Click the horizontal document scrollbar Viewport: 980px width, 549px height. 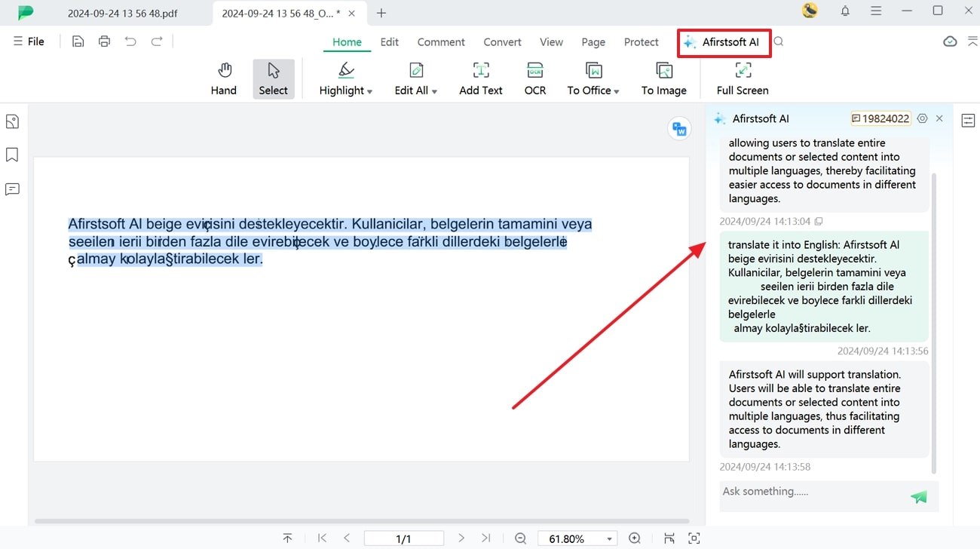[x=362, y=521]
